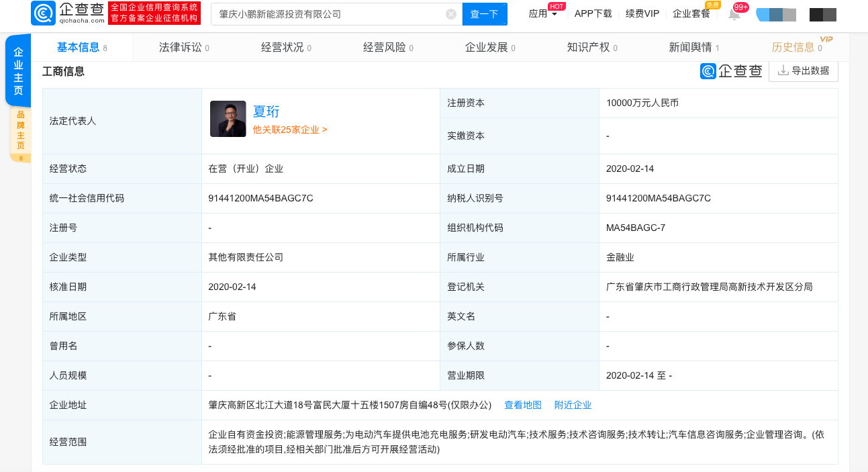Click the 实缴资本 label cell
868x472 pixels.
click(x=520, y=136)
